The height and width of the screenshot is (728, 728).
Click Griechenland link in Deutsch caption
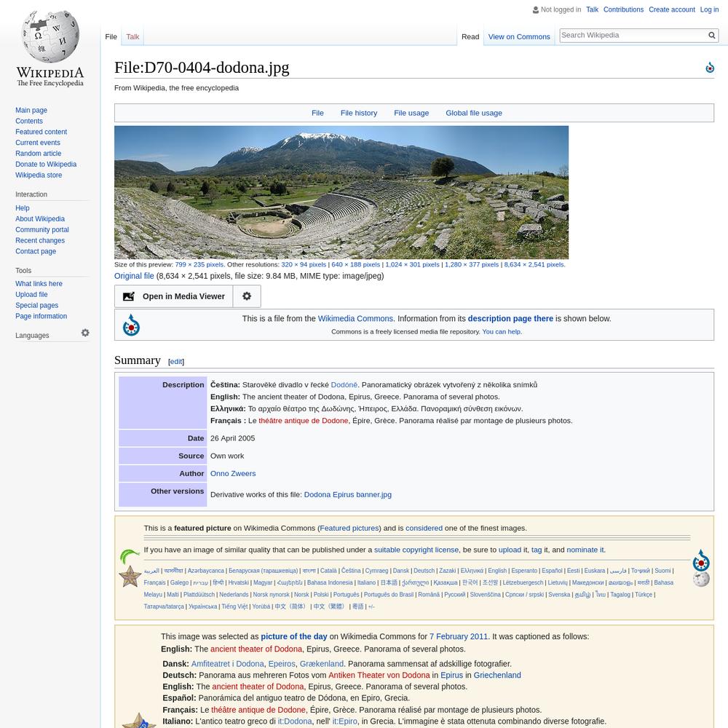pyautogui.click(x=497, y=675)
